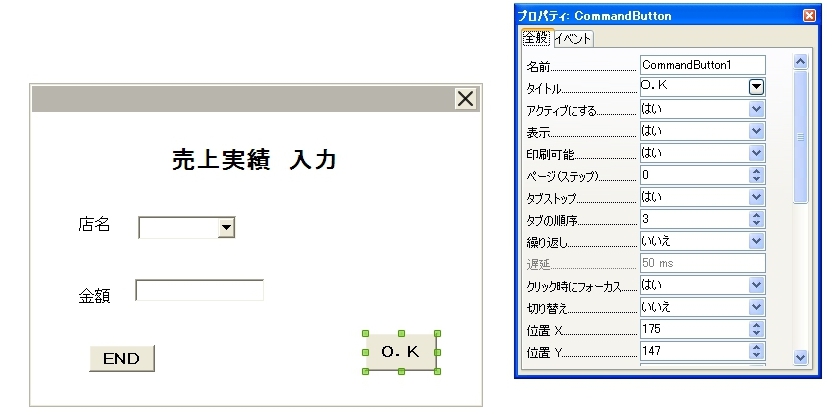Image resolution: width=839 pixels, height=415 pixels.
Task: Edit the 名前 field CommandButton1
Action: 701,65
